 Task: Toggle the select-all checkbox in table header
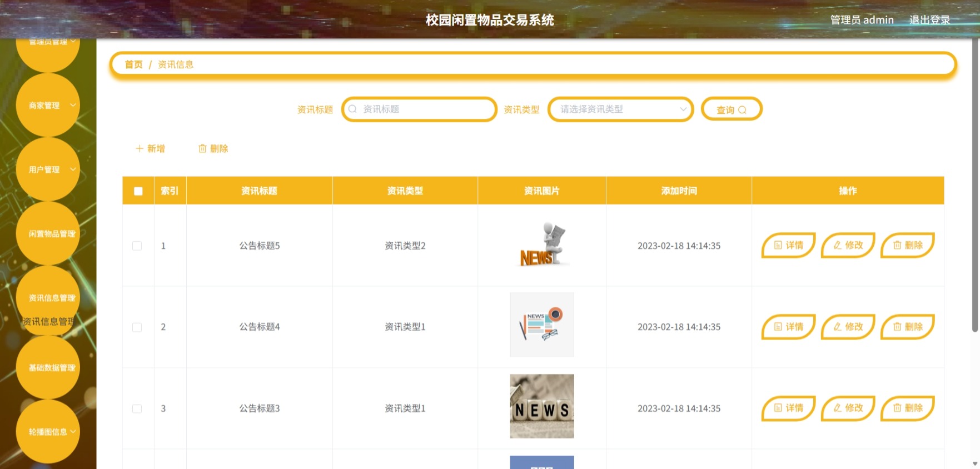(138, 191)
